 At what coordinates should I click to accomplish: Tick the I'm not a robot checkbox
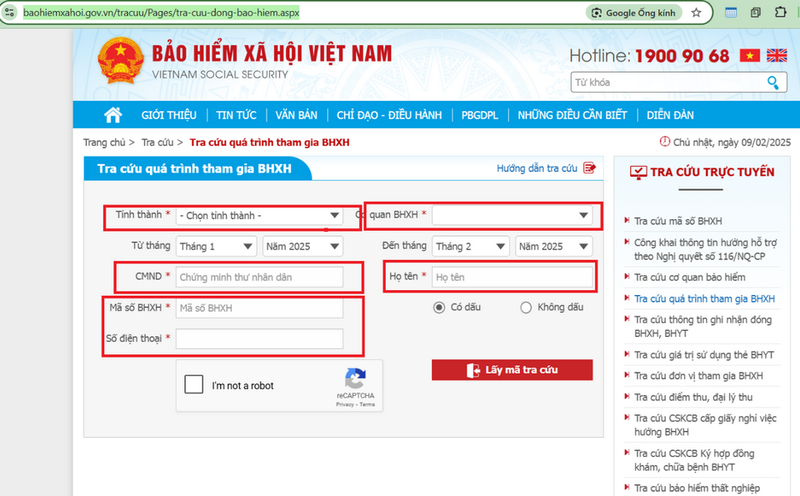[194, 384]
